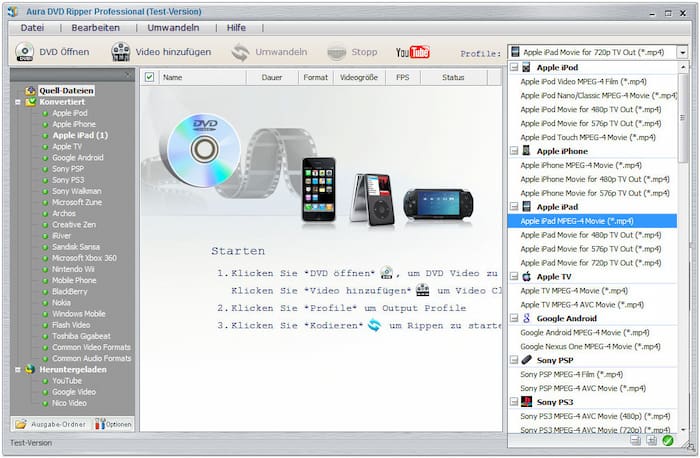Click the Quell-Dateien folder icon

[x=30, y=91]
